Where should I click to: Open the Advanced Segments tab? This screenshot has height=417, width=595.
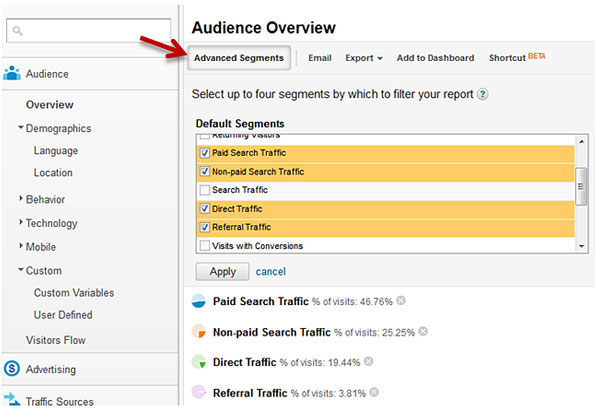click(x=239, y=58)
